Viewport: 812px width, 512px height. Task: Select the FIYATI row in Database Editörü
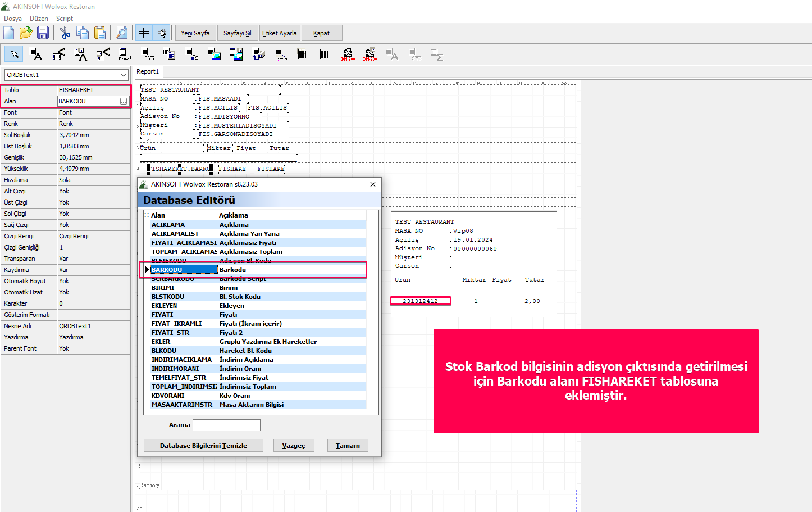click(258, 315)
